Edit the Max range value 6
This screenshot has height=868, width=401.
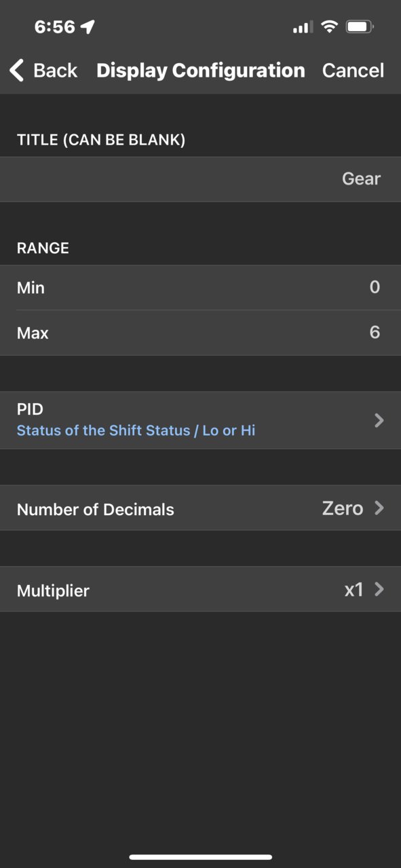200,333
